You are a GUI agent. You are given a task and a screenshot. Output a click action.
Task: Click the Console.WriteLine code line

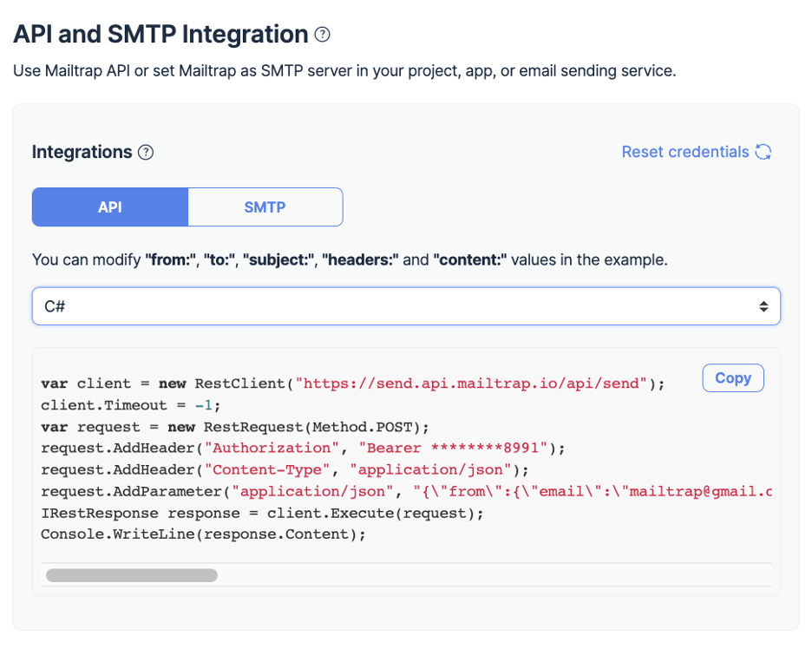[x=203, y=534]
